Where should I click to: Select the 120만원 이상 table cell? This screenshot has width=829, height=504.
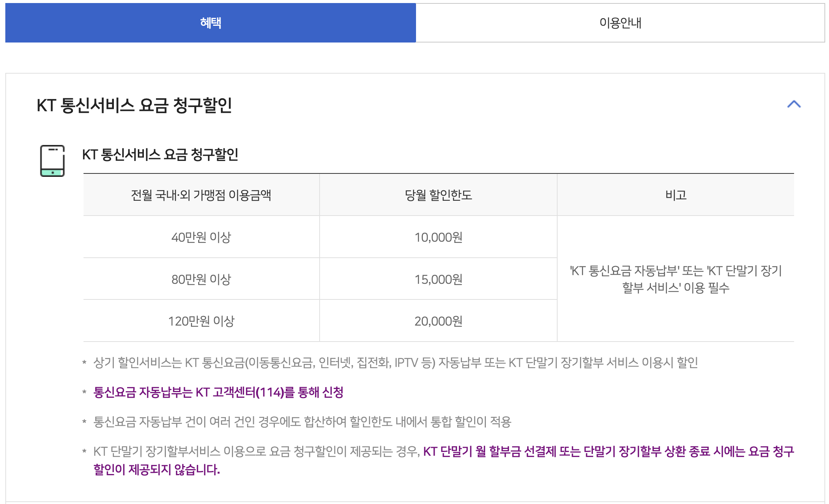[201, 321]
